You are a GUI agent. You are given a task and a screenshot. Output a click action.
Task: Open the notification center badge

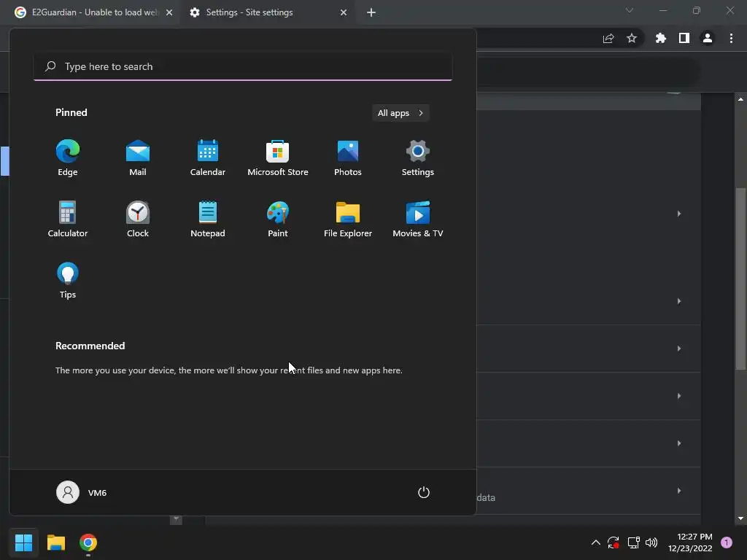coord(727,542)
